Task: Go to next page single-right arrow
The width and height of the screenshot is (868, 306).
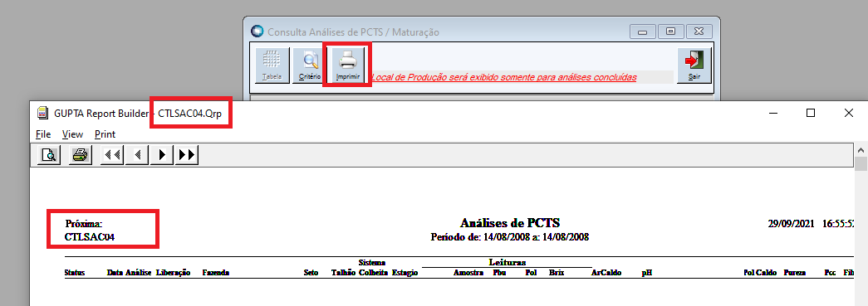Action: pos(162,155)
